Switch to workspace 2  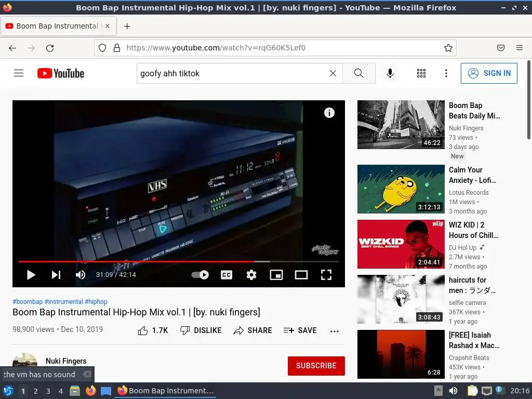(36, 391)
